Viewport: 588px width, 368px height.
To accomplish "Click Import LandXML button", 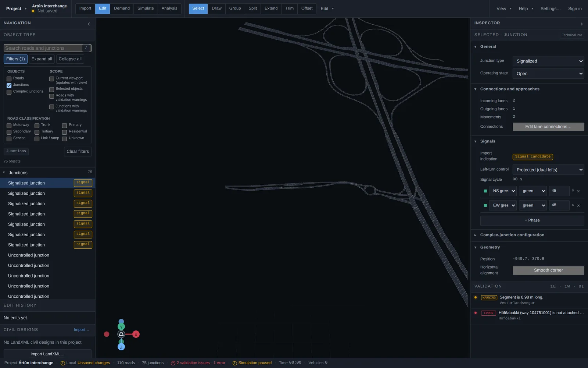I will click(47, 354).
